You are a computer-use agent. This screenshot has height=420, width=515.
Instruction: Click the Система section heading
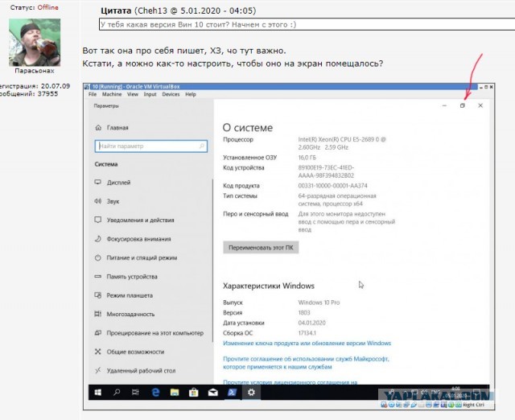[106, 164]
